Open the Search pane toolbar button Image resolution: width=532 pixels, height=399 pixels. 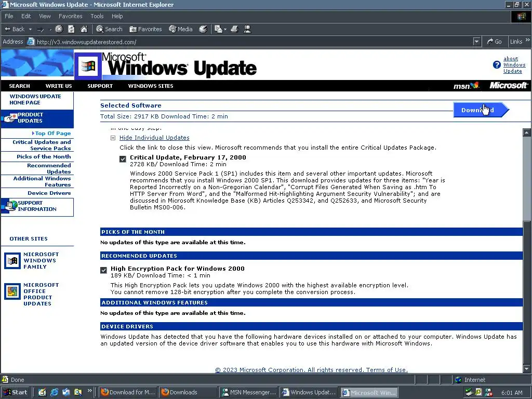(x=109, y=29)
